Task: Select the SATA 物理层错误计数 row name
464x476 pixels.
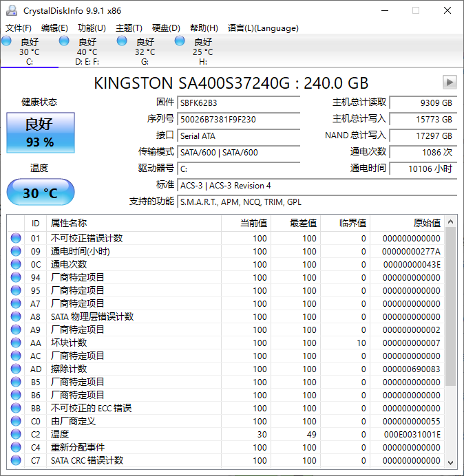Action: tap(92, 316)
